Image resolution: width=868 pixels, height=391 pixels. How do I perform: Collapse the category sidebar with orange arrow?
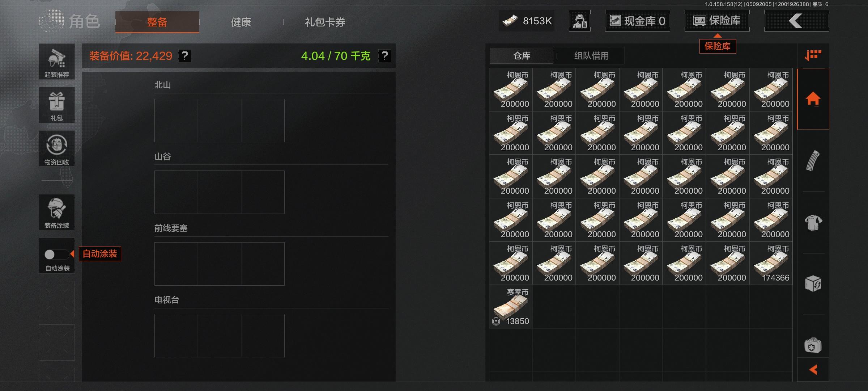813,370
